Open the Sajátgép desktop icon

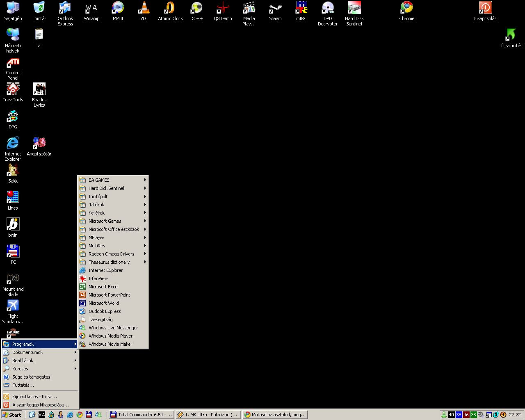tap(13, 11)
